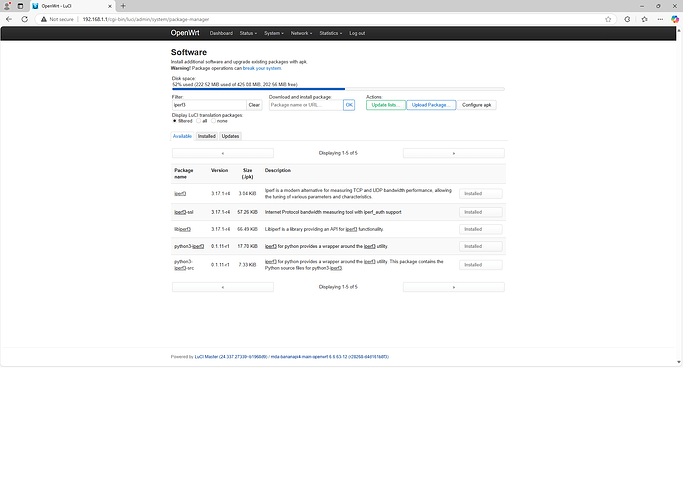Click Installed button for iperf3 row
This screenshot has height=500, width=683.
click(x=480, y=194)
